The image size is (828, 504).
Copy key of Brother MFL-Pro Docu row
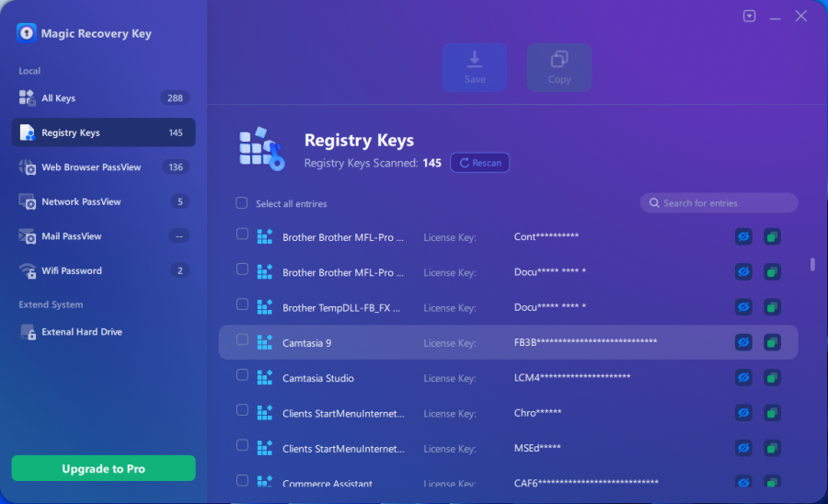[772, 272]
